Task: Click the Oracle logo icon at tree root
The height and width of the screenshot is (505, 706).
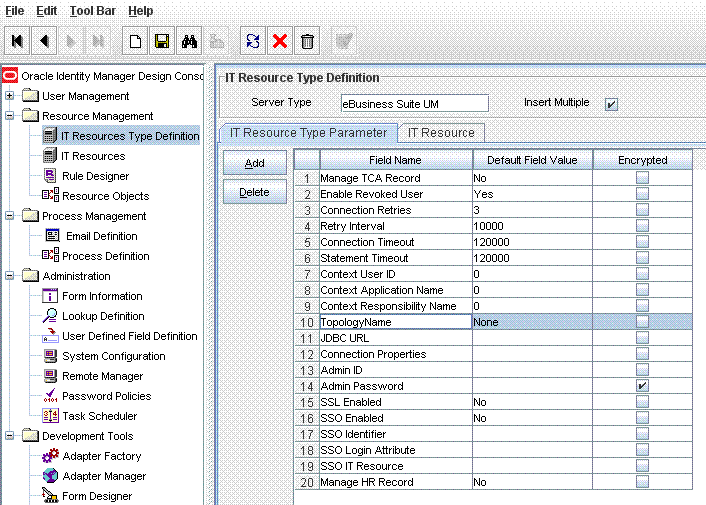Action: click(10, 76)
